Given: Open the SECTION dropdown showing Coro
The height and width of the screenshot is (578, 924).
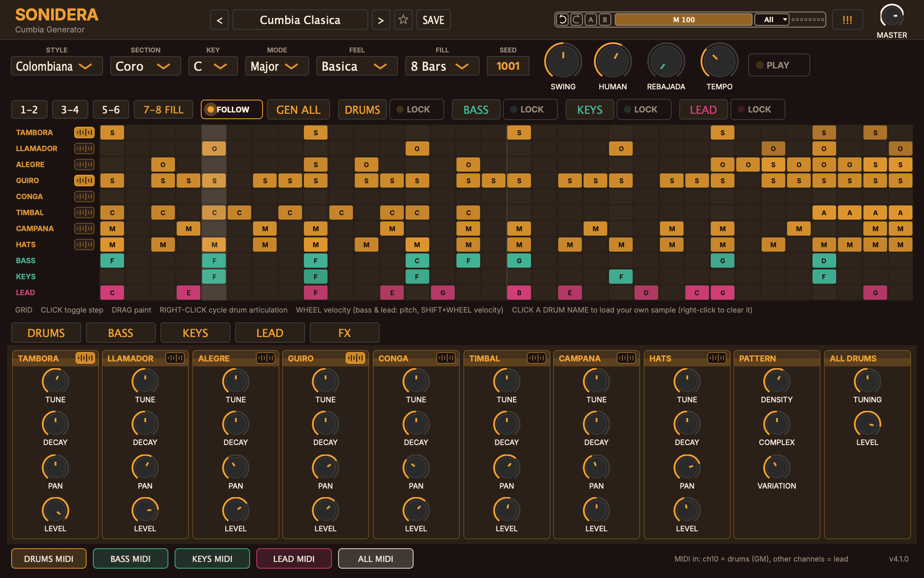Looking at the screenshot, I should point(146,66).
